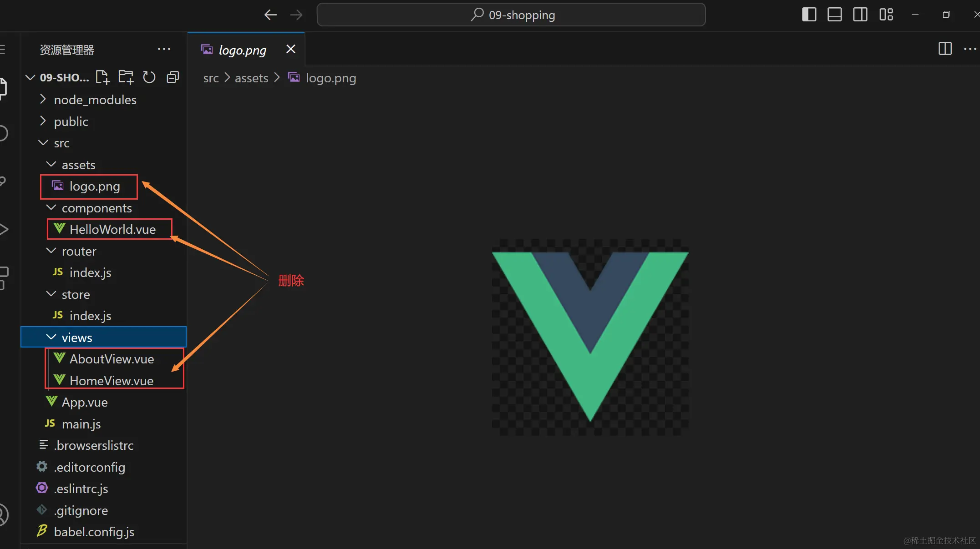
Task: Go back with the left arrow
Action: (270, 15)
